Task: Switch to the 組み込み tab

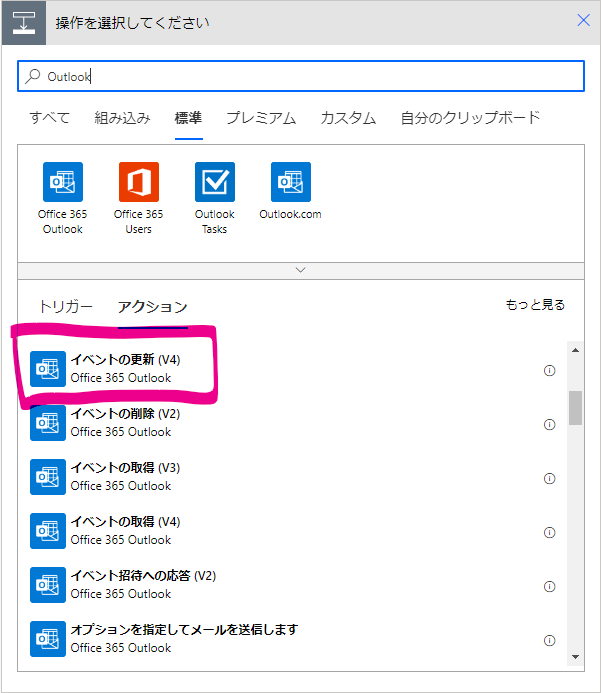Action: tap(122, 118)
